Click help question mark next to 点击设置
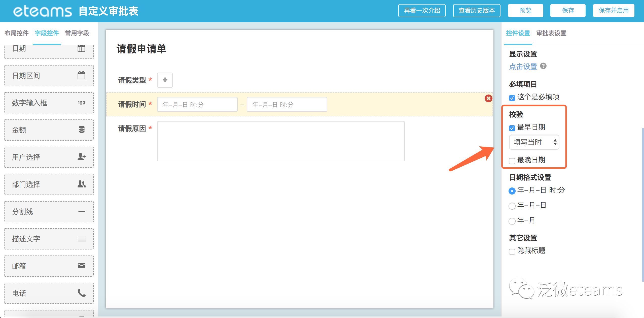Image resolution: width=644 pixels, height=318 pixels. click(x=543, y=66)
